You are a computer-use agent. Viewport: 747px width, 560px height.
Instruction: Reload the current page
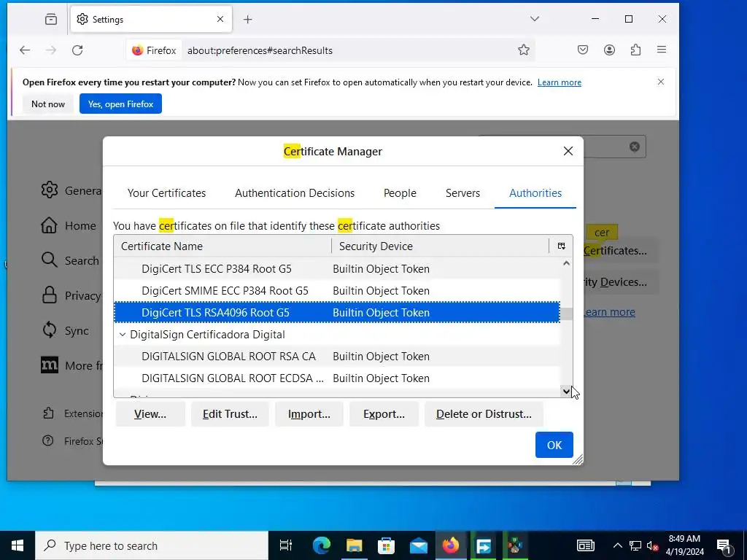77,50
